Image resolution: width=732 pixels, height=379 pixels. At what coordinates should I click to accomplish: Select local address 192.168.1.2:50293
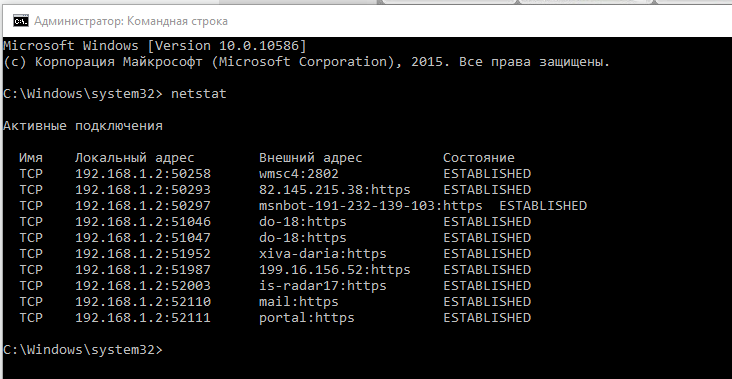[x=143, y=190]
